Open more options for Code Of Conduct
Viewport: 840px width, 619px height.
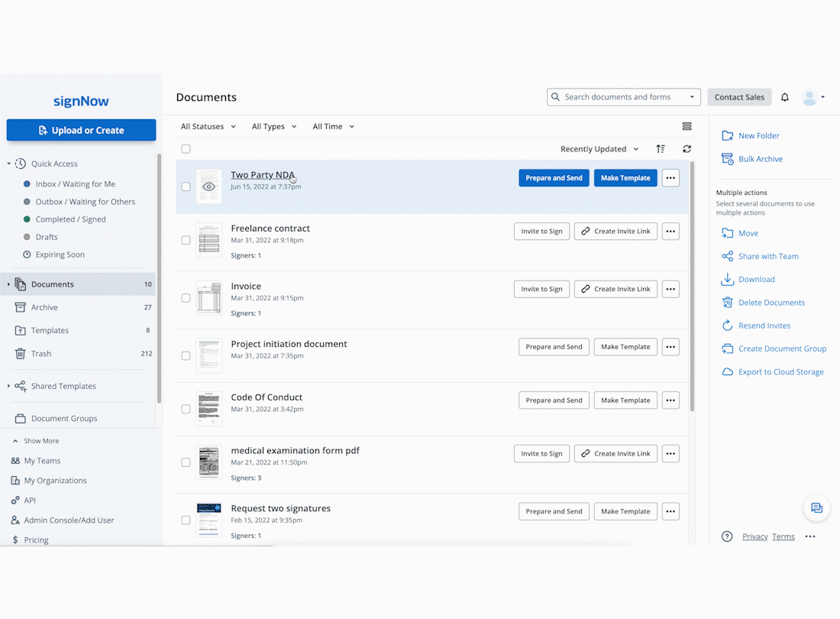coord(670,400)
